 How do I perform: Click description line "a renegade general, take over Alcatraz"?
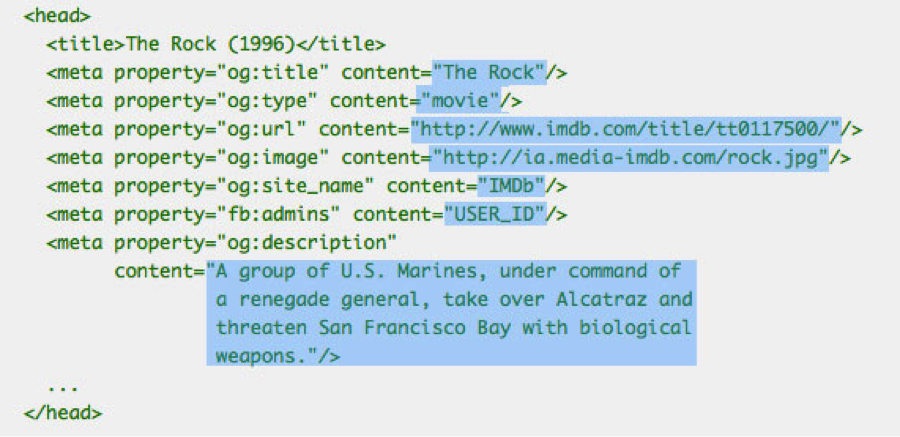coord(454,299)
